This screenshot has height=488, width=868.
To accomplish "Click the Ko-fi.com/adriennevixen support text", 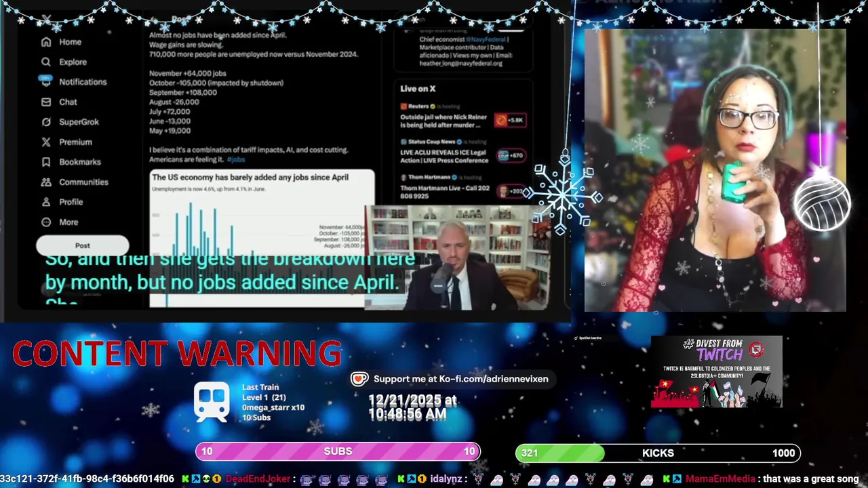I will pos(461,379).
